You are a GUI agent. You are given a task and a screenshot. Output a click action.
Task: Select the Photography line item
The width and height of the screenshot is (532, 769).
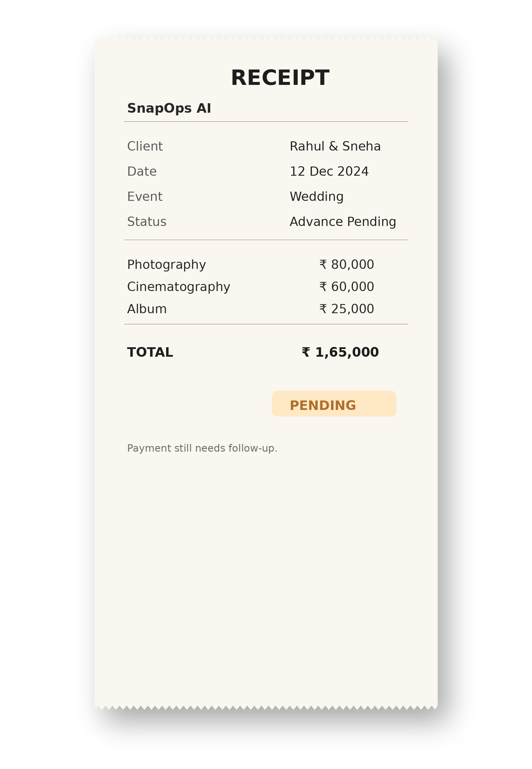click(x=166, y=265)
